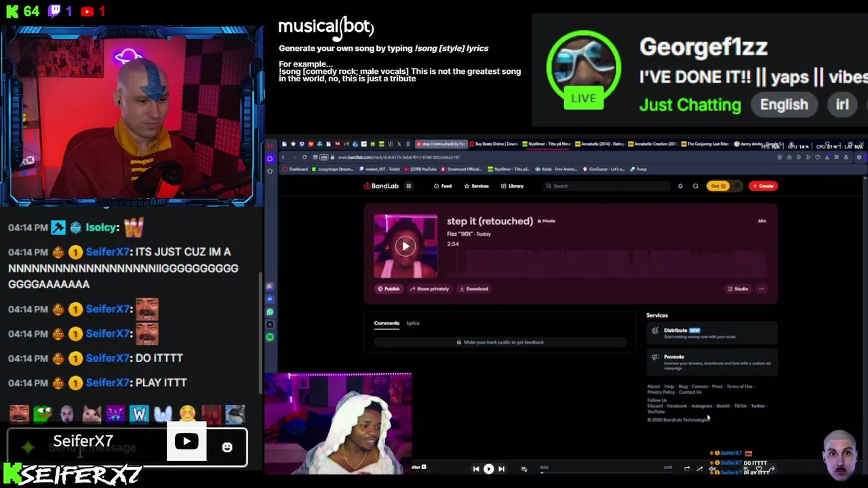Open the Pump bookmark
Image resolution: width=868 pixels, height=488 pixels.
coord(638,169)
